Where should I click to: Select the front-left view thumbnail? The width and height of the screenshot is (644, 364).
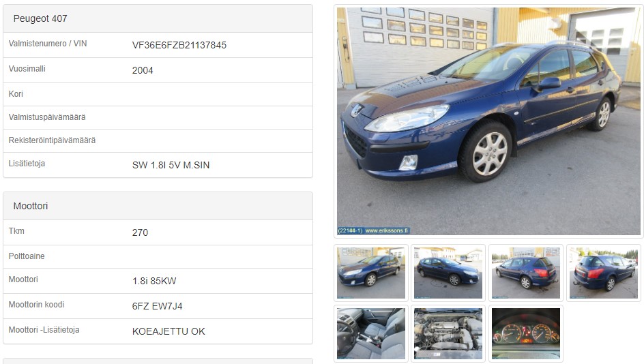coord(371,273)
